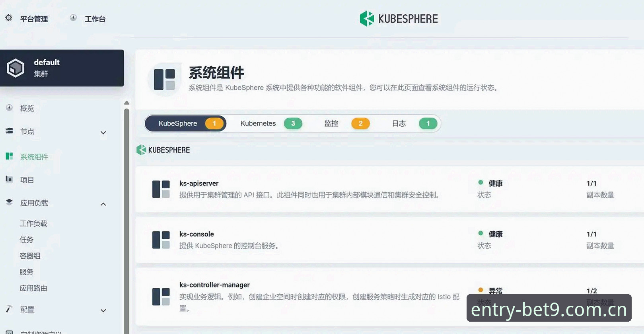The image size is (644, 334).
Task: Select the default 集群 cluster card
Action: point(62,68)
